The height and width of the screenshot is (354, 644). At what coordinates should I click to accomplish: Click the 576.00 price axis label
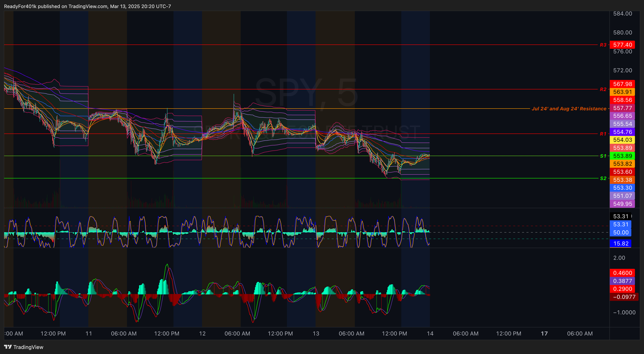point(622,52)
